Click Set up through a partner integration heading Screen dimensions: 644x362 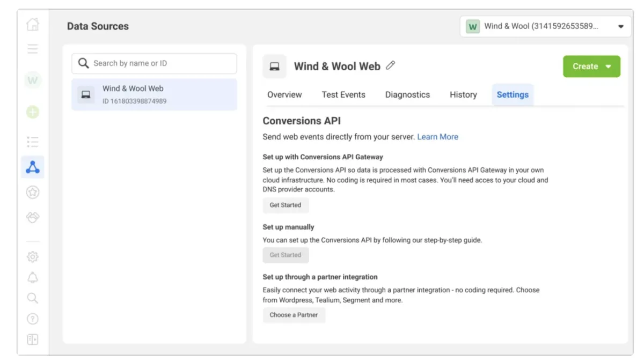(320, 277)
